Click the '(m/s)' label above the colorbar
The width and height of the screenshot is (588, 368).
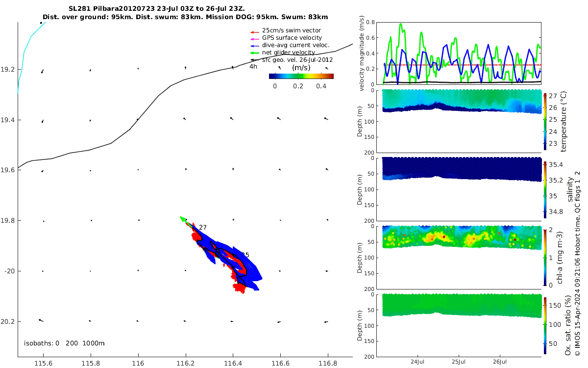tap(301, 68)
